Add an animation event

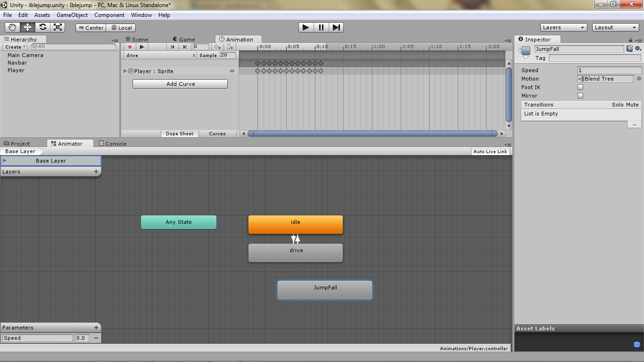(x=230, y=47)
